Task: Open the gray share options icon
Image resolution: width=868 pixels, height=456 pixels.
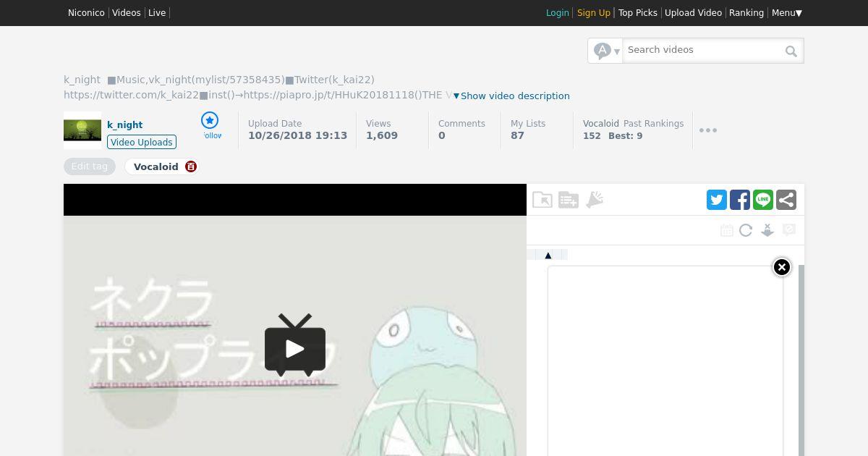Action: 786,200
